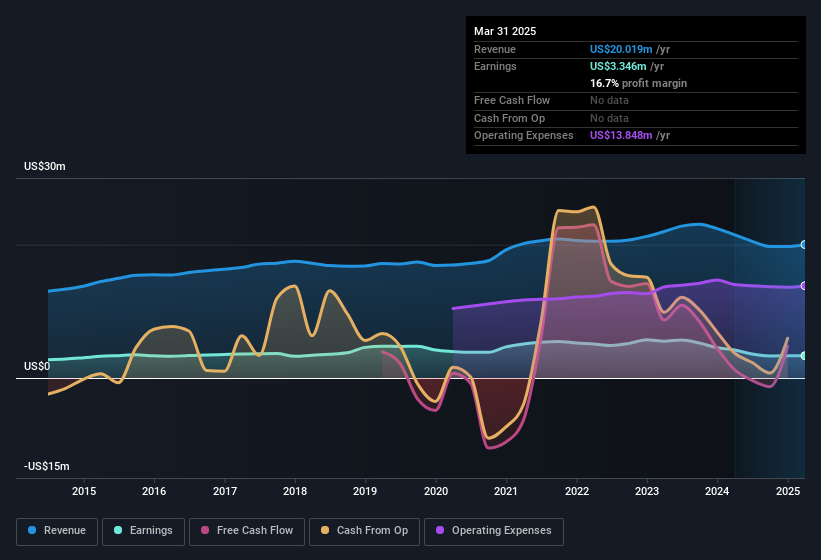Click the 2016 x-axis label
Screen dimensions: 821x560
point(154,491)
